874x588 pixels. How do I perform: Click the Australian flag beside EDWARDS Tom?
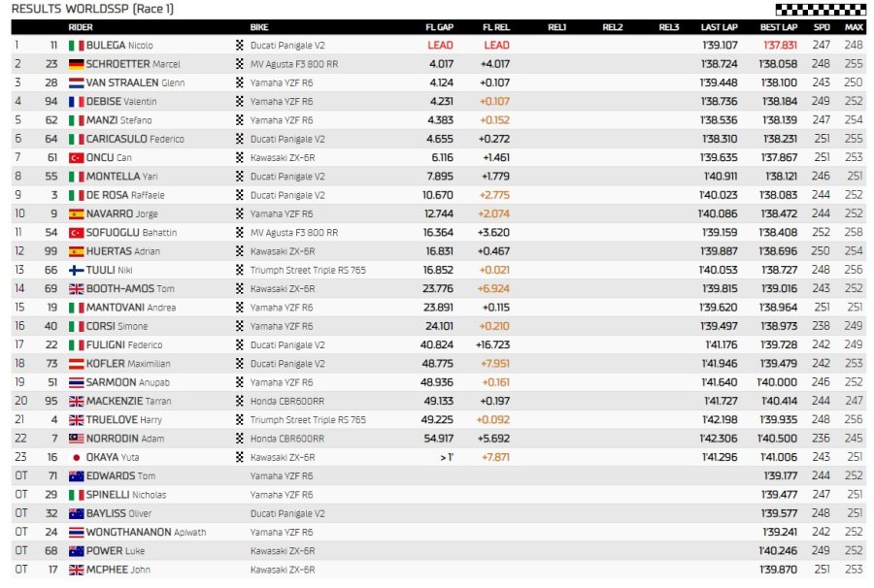pos(76,476)
